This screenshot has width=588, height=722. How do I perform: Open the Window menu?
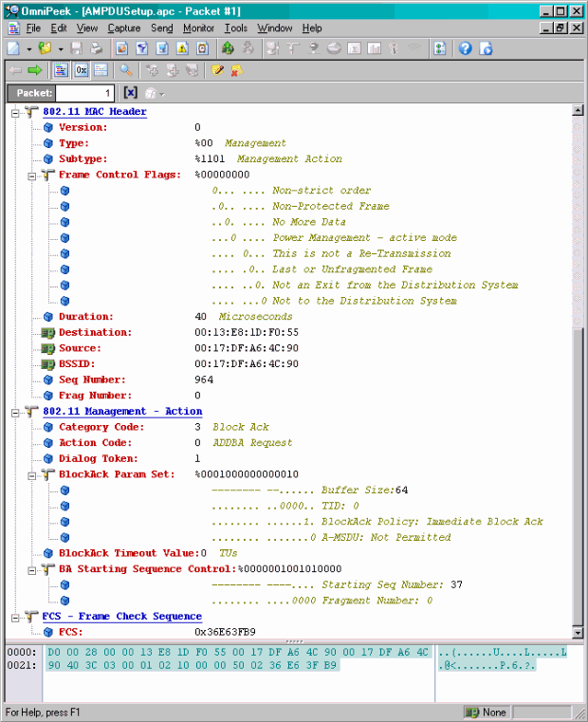(x=274, y=28)
